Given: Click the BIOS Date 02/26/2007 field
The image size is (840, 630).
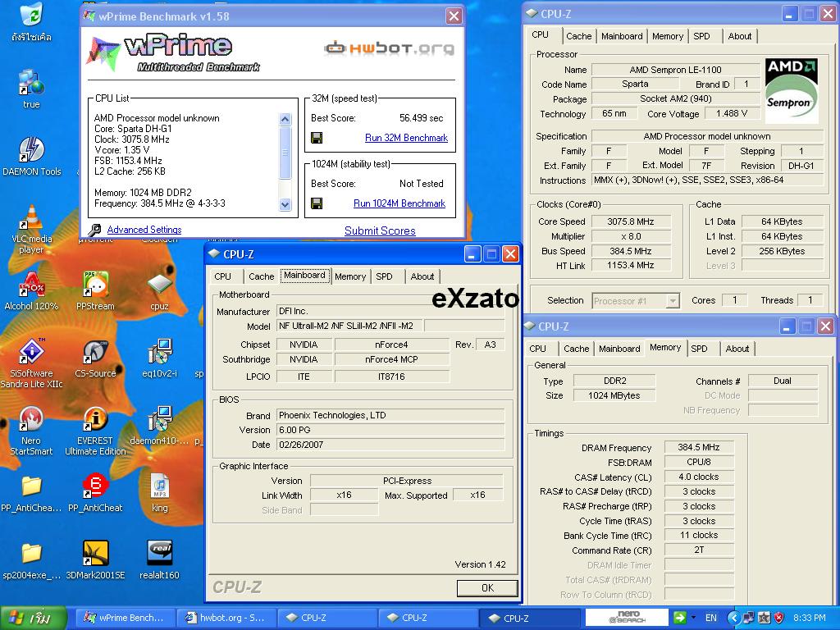Looking at the screenshot, I should pos(390,445).
